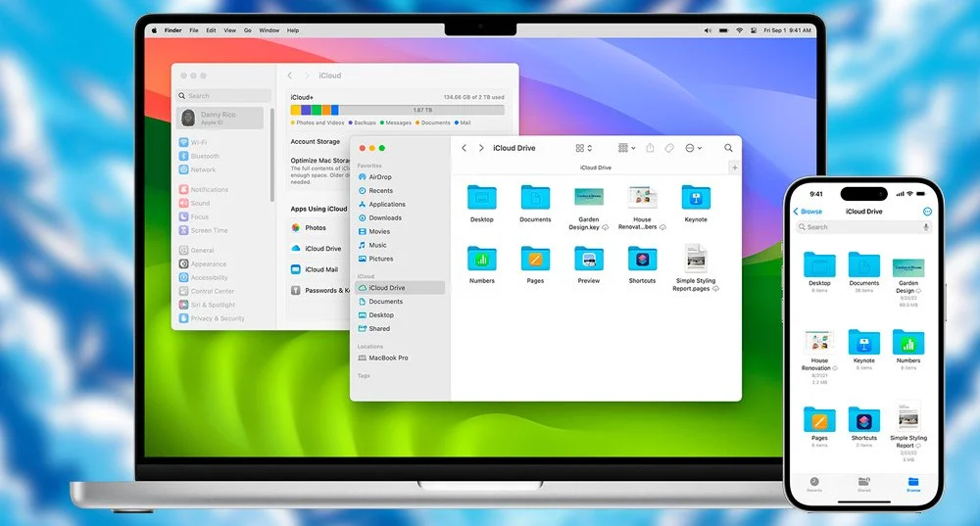
Task: Open the Help menu
Action: 293,30
